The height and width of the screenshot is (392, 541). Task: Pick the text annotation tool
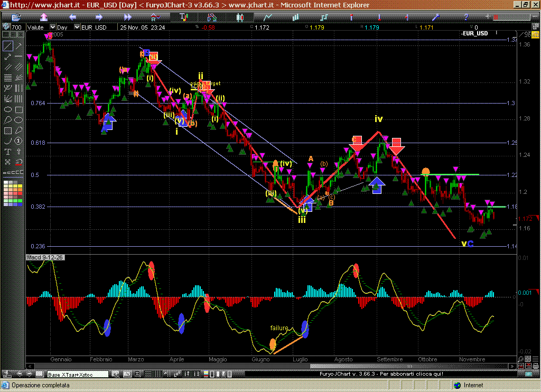7,152
